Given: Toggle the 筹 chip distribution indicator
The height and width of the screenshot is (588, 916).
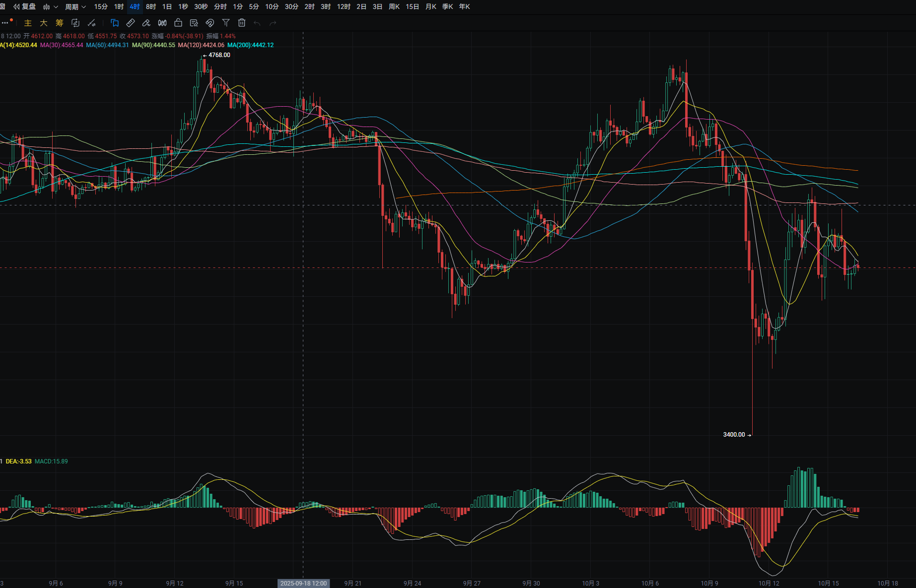Looking at the screenshot, I should [x=60, y=23].
